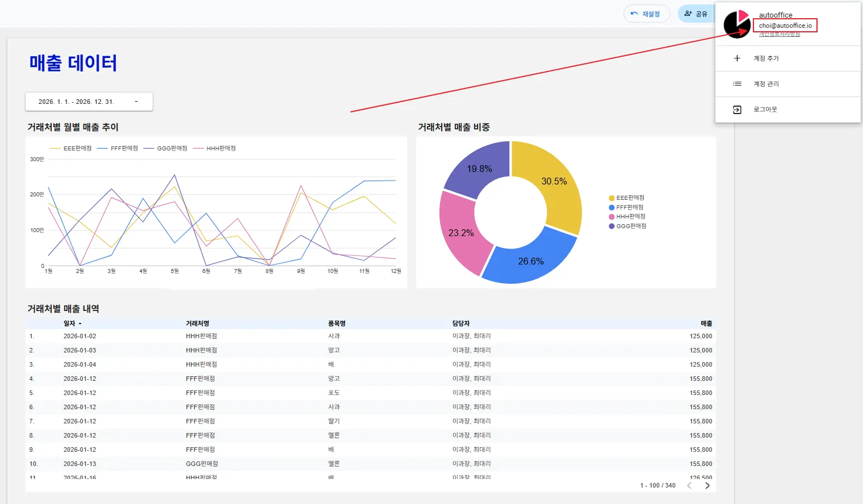Open the 공유 share button
The height and width of the screenshot is (504, 863).
pyautogui.click(x=696, y=14)
